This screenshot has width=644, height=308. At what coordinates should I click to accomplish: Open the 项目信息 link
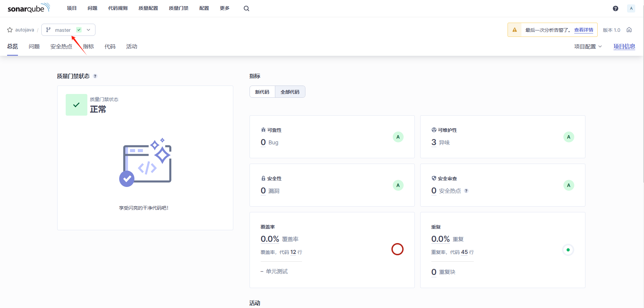pos(624,47)
